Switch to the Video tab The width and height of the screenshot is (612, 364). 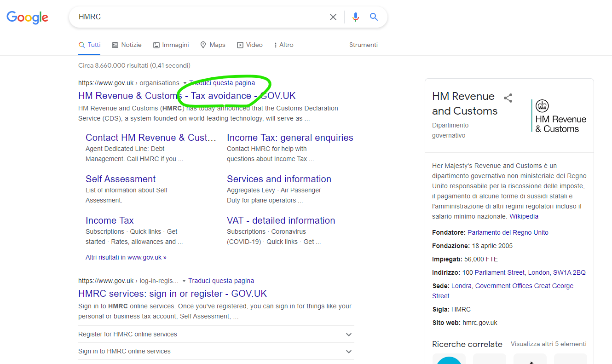(250, 45)
